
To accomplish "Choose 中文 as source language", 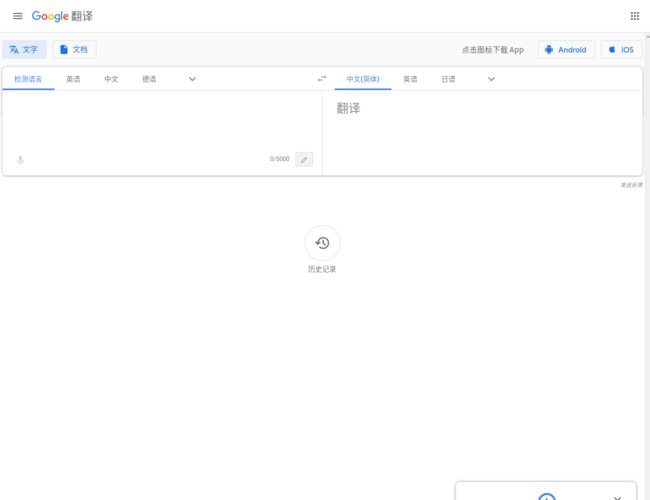I will (111, 79).
